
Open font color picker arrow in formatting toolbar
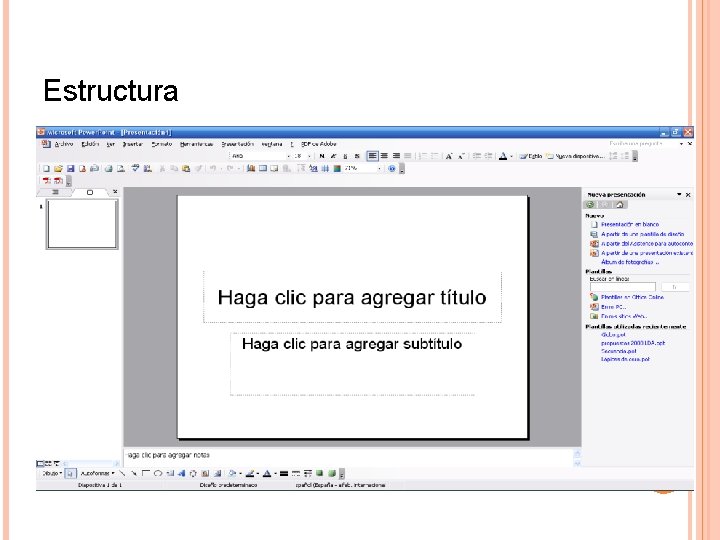click(x=512, y=156)
